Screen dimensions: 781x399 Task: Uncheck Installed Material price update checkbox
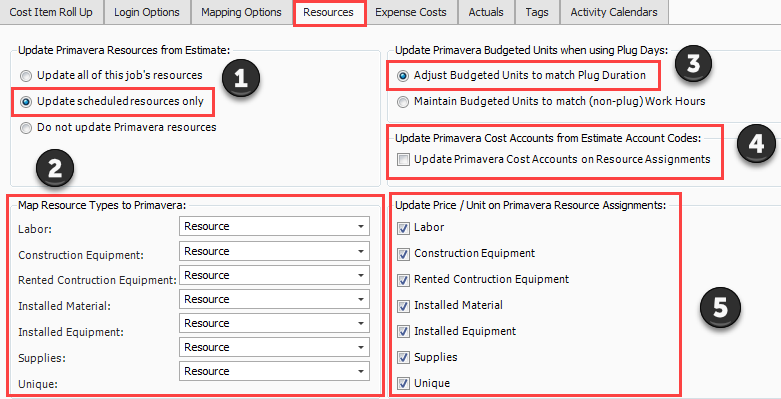click(403, 306)
